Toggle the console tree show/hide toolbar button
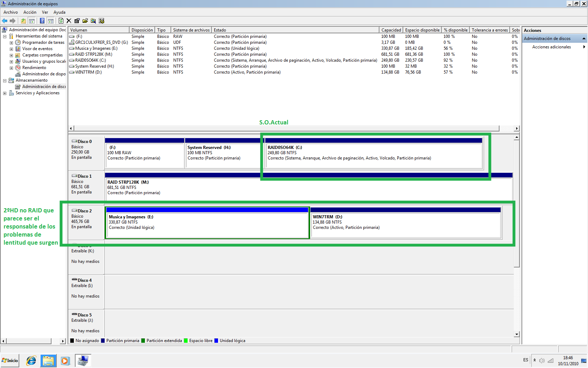Viewport: 588px width, 368px height. click(31, 21)
